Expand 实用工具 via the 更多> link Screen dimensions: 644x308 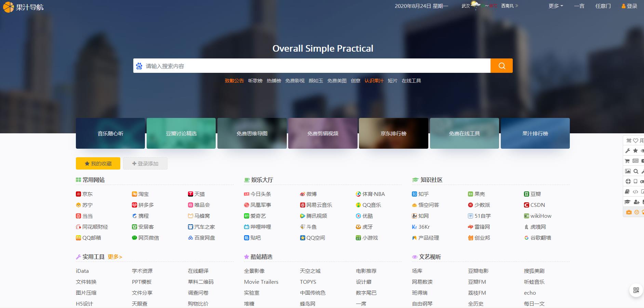point(115,257)
